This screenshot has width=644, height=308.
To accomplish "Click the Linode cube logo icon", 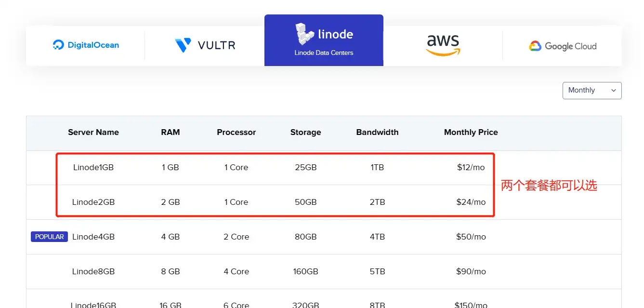I will [x=304, y=34].
